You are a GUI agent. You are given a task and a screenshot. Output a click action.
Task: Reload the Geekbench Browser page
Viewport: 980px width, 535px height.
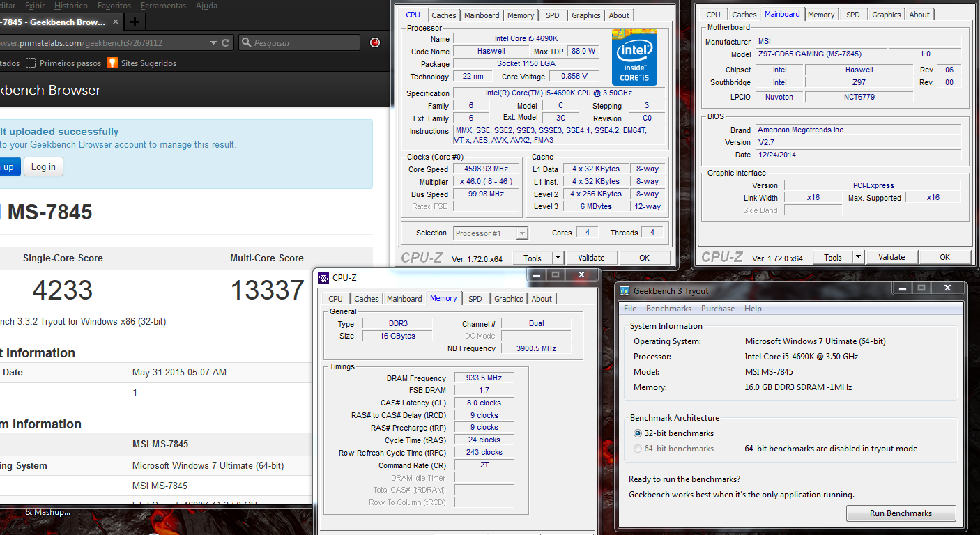click(226, 43)
